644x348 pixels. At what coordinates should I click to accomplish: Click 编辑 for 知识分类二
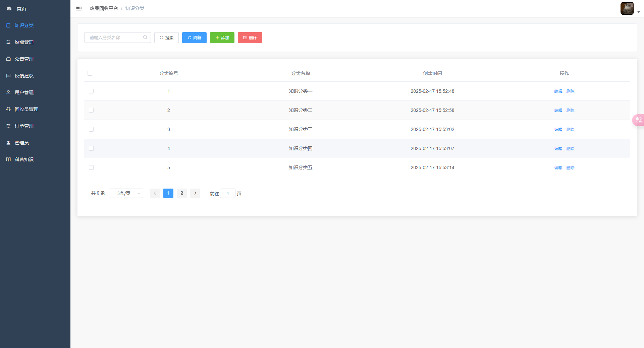(558, 110)
